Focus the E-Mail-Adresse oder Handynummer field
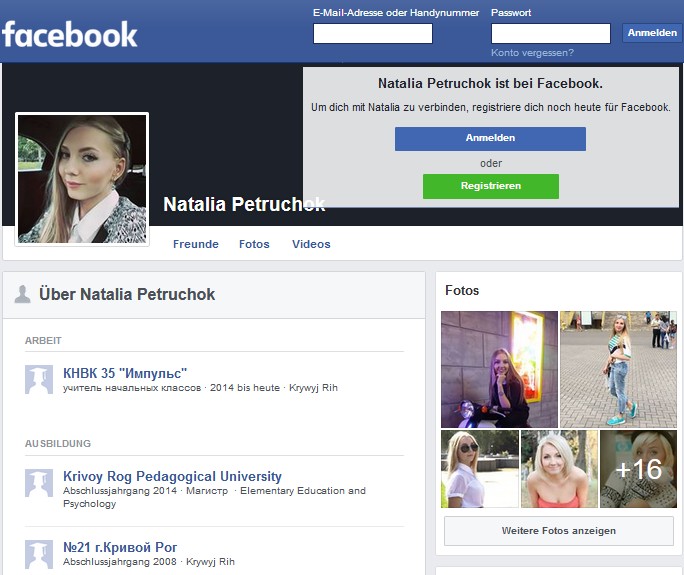684x575 pixels. click(373, 34)
